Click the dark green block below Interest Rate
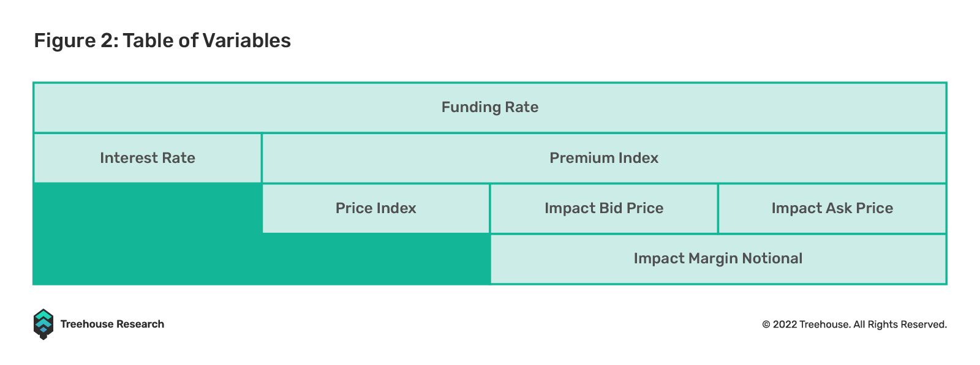This screenshot has height=365, width=980. point(148,233)
